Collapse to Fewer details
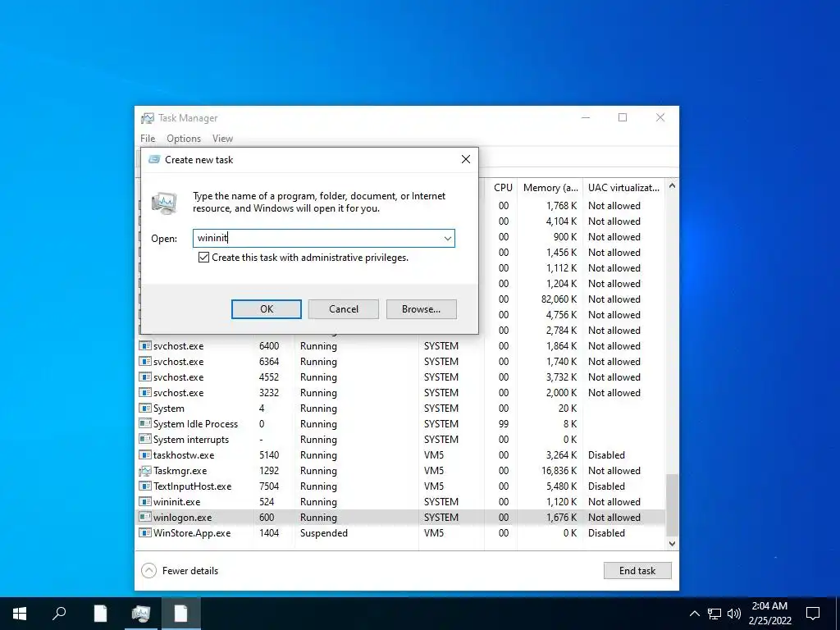Viewport: 840px width, 630px height. point(180,571)
